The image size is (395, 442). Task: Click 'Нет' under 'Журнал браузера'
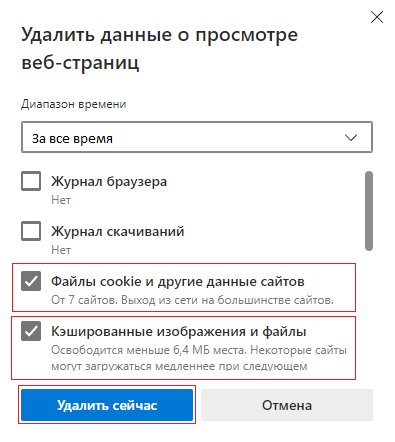tap(61, 200)
